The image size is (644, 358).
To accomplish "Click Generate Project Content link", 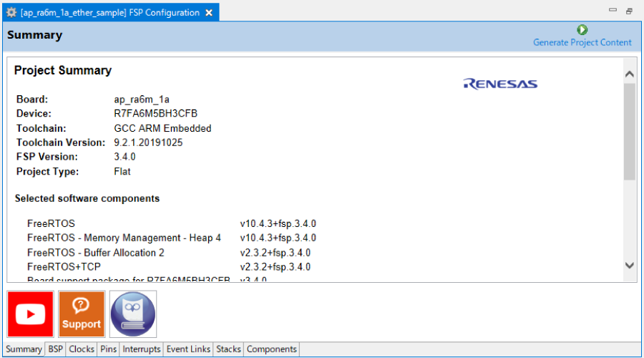I will pos(582,42).
